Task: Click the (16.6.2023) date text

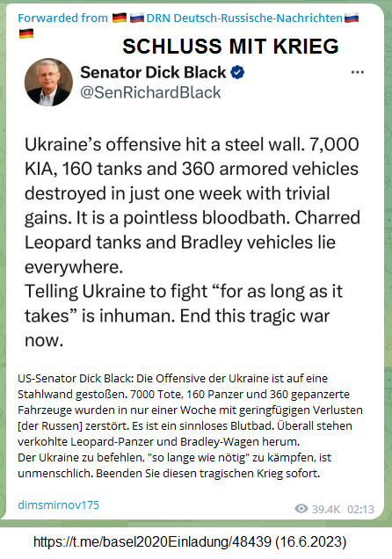Action: pyautogui.click(x=311, y=542)
